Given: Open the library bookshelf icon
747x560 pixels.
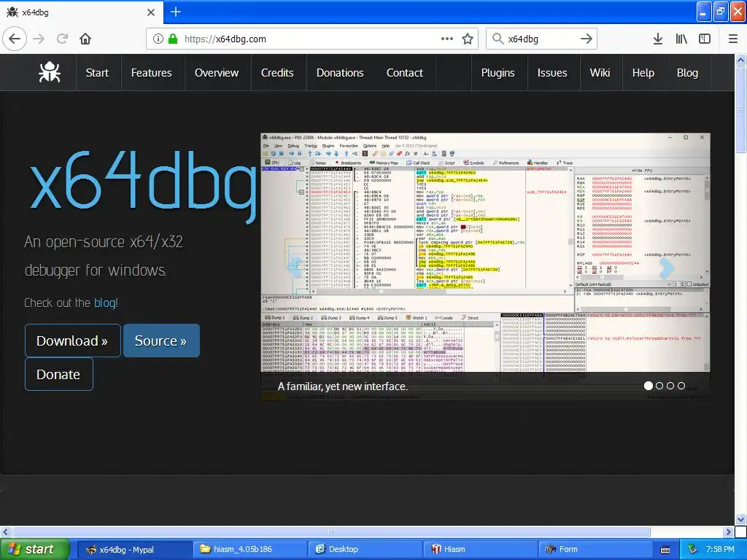Looking at the screenshot, I should coord(681,39).
